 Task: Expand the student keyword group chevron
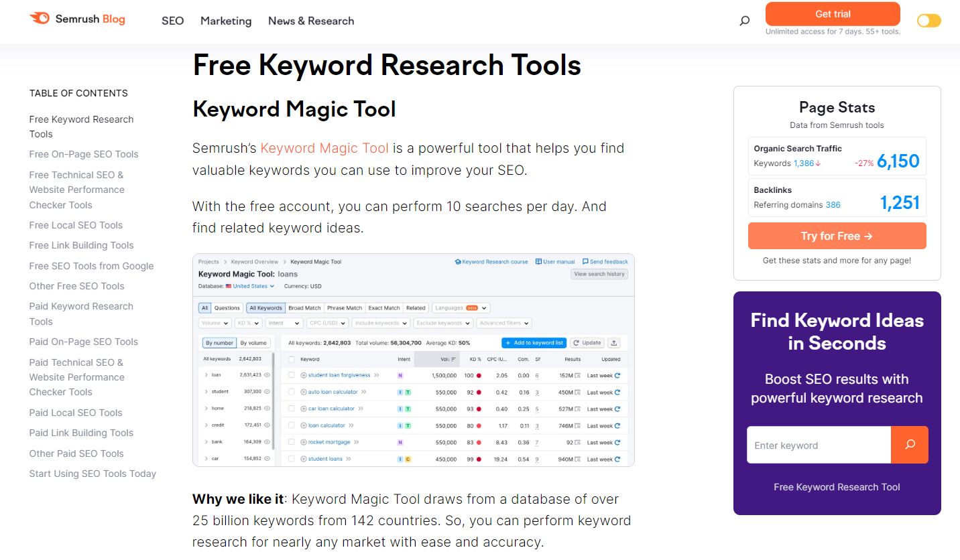pos(206,392)
